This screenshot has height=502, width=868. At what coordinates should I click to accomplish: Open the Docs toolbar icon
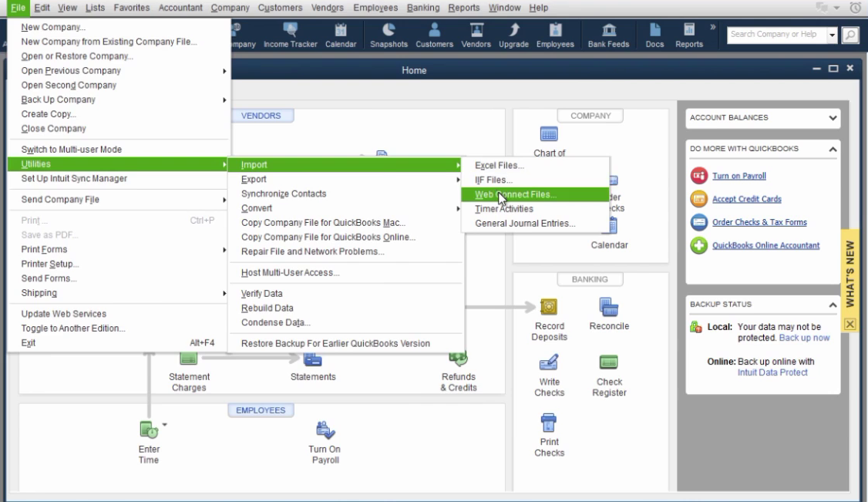654,35
